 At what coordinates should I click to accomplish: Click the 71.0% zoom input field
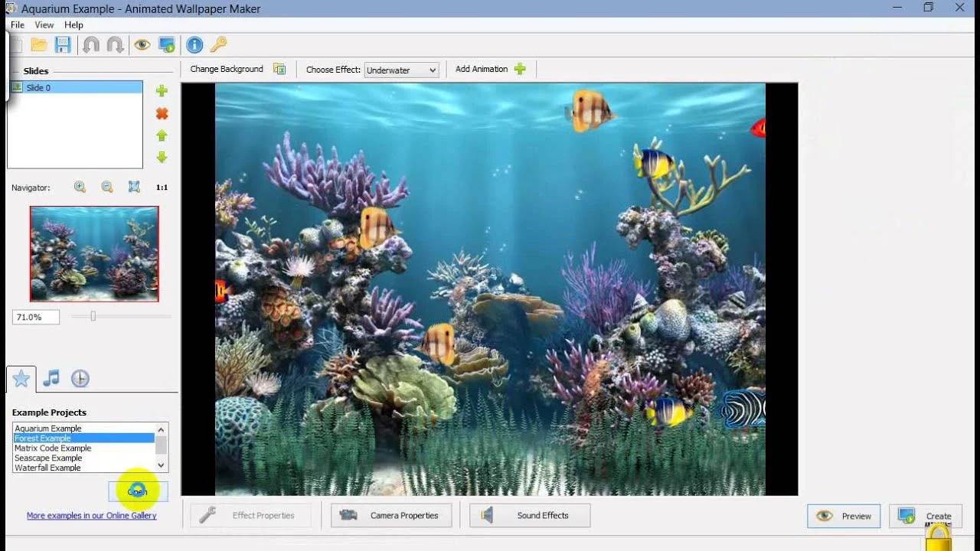point(35,317)
